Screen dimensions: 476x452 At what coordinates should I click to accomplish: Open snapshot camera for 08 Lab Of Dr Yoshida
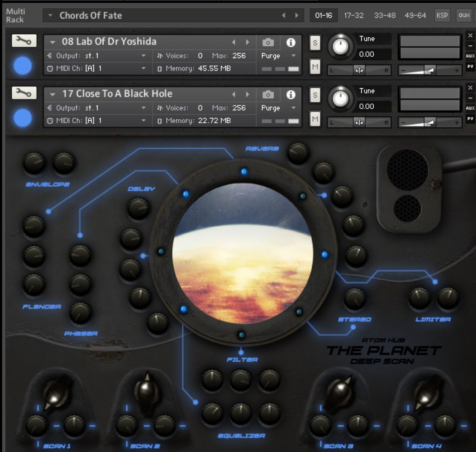point(268,42)
